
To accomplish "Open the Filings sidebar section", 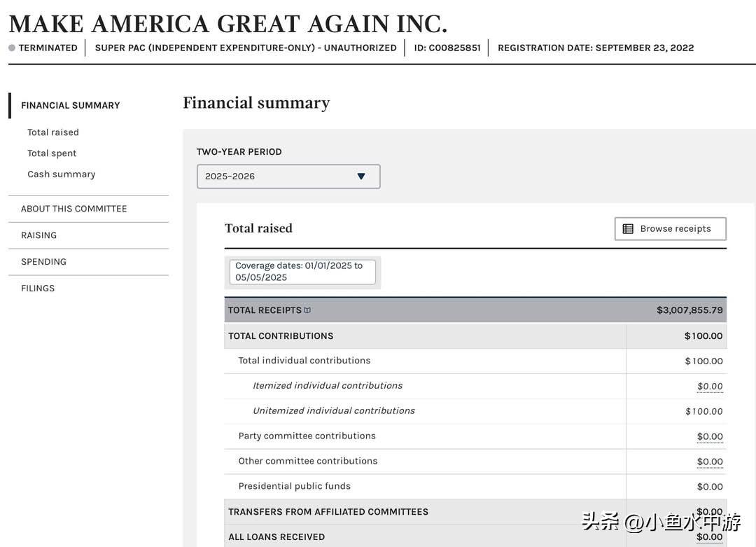I will (38, 289).
